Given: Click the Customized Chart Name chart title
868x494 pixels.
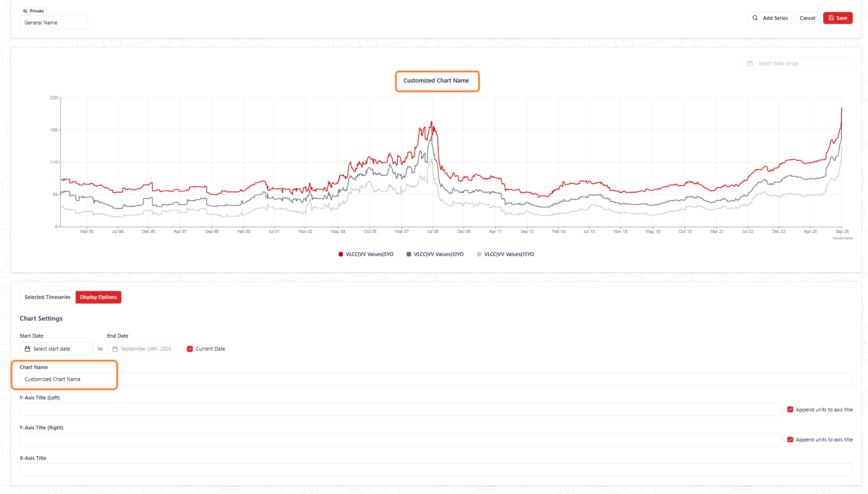Looking at the screenshot, I should 436,80.
